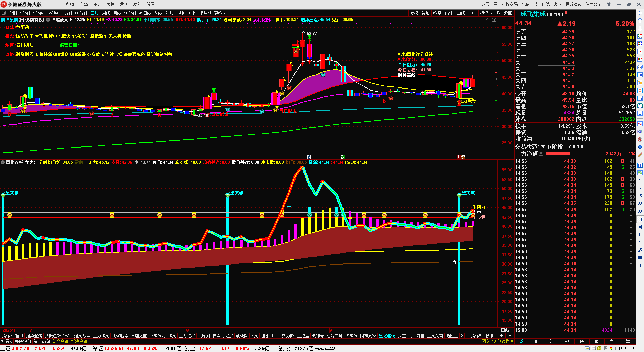
Task: Click the Fs intraday icon in sidebar
Action: pos(640,165)
